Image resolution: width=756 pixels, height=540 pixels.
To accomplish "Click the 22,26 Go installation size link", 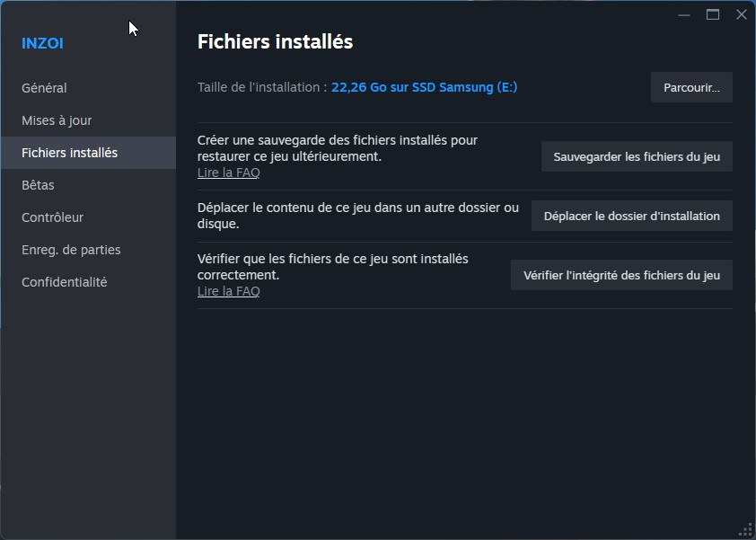I will (x=425, y=87).
